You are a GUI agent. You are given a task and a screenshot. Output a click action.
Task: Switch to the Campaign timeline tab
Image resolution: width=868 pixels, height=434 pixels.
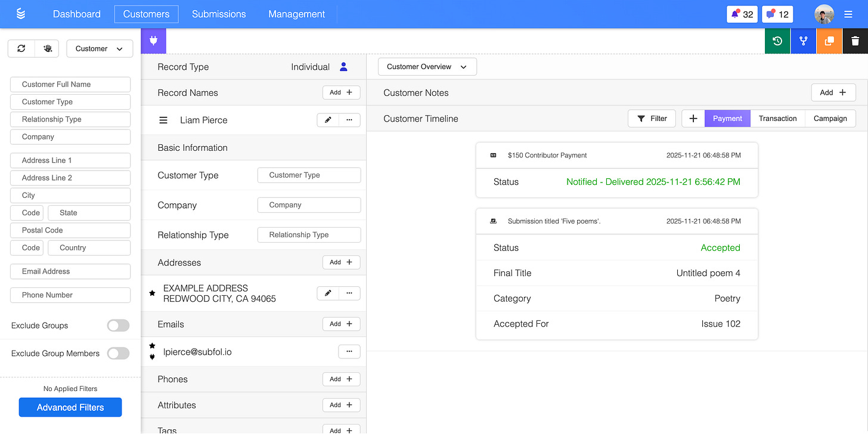coord(830,119)
